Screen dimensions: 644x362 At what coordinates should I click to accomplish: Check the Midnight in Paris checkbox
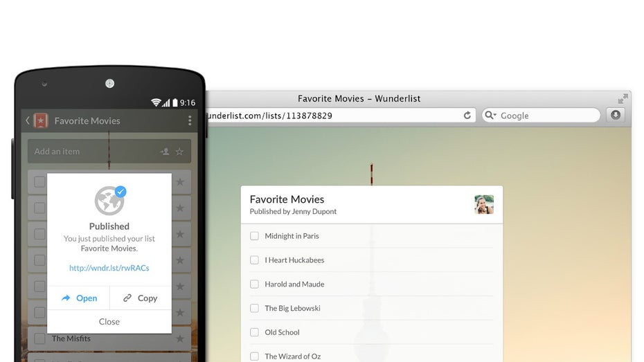click(x=254, y=236)
